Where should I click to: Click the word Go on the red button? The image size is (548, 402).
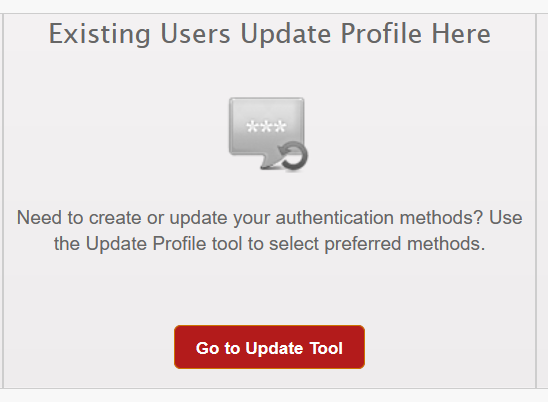(x=207, y=348)
